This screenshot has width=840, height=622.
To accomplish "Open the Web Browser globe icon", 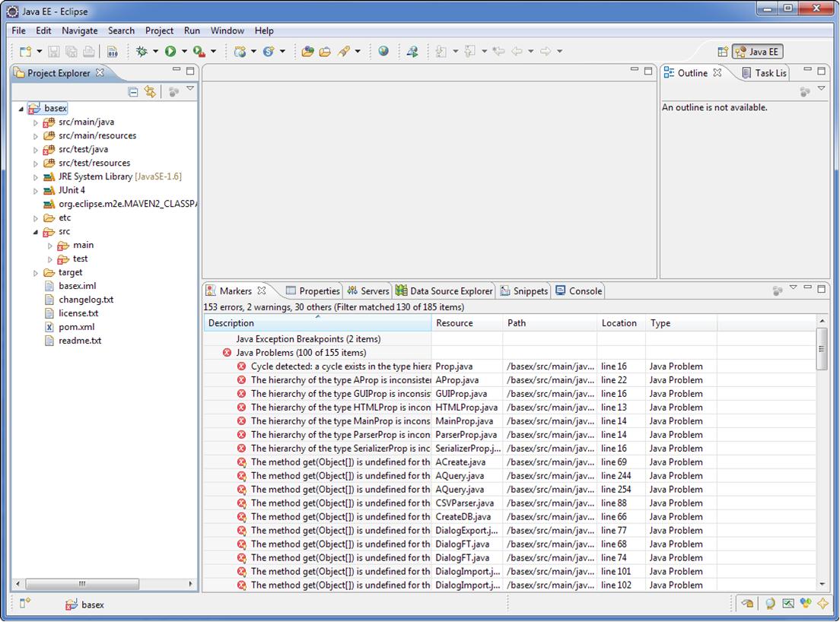I will (x=383, y=52).
